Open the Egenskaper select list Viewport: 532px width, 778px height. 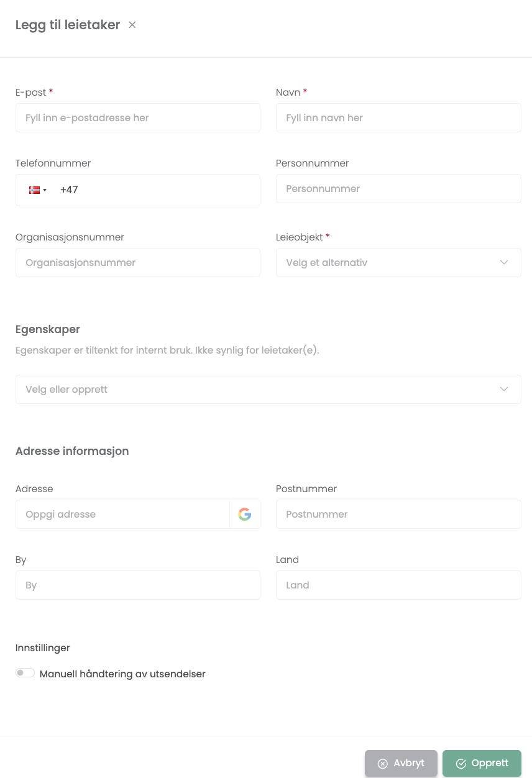pyautogui.click(x=268, y=390)
